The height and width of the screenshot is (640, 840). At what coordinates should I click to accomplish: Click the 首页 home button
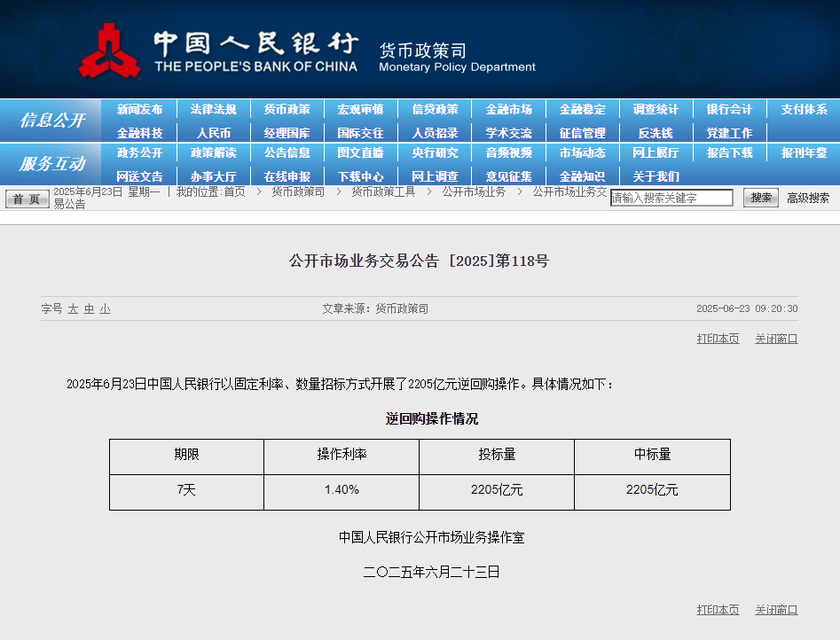point(27,199)
